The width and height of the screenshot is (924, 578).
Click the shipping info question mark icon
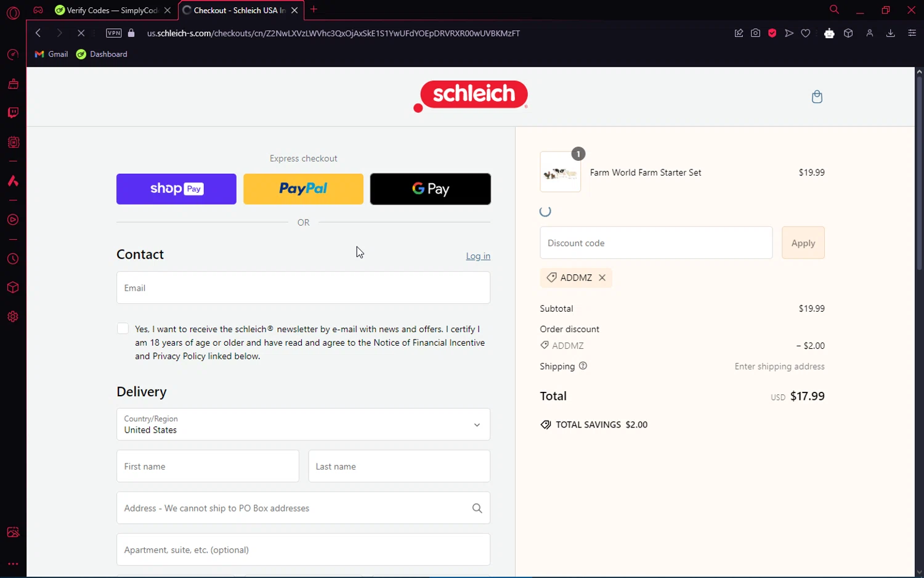(583, 366)
